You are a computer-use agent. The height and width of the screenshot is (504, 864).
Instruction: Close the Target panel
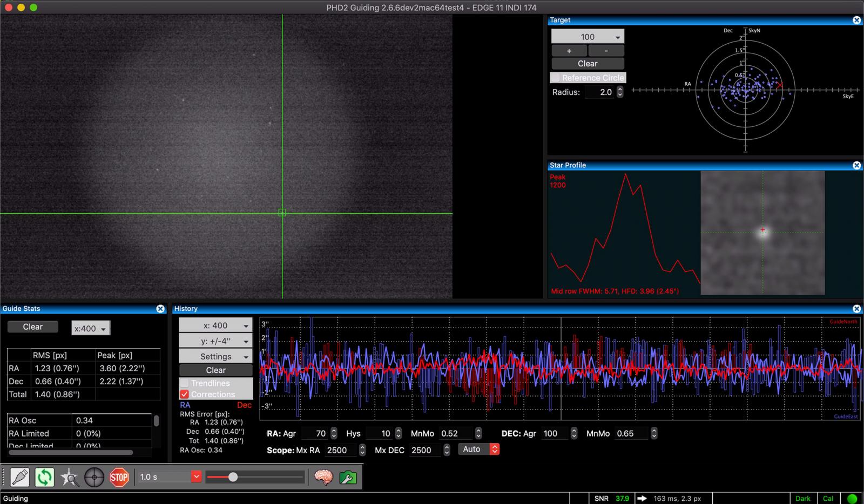click(856, 20)
